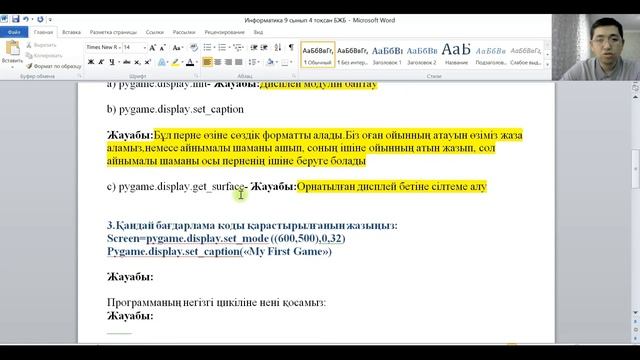This screenshot has height=360, width=640.
Task: Justify the text
Action: pos(238,62)
